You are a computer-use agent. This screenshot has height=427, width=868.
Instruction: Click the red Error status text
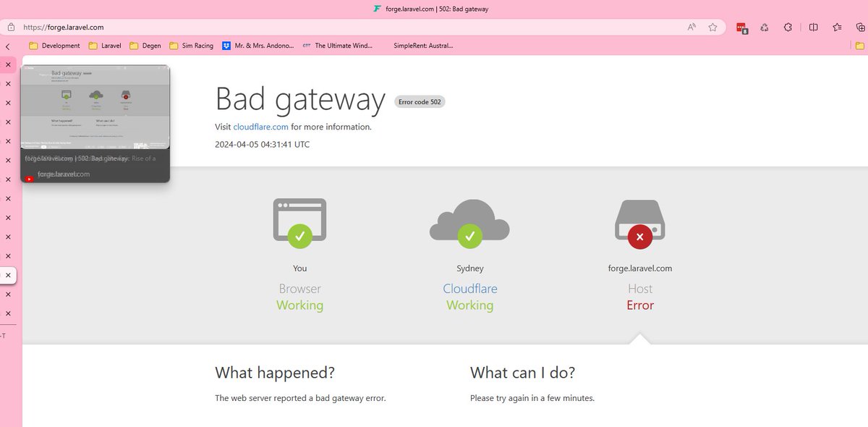640,305
